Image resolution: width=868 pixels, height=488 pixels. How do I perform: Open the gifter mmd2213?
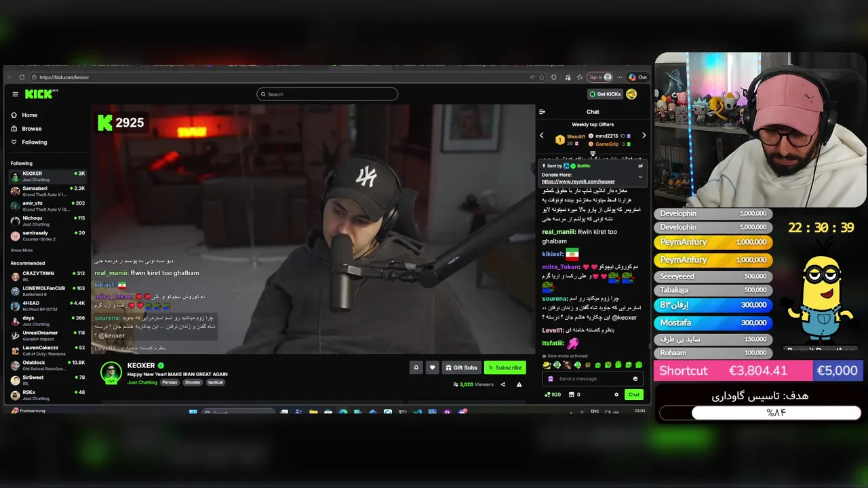pyautogui.click(x=610, y=136)
